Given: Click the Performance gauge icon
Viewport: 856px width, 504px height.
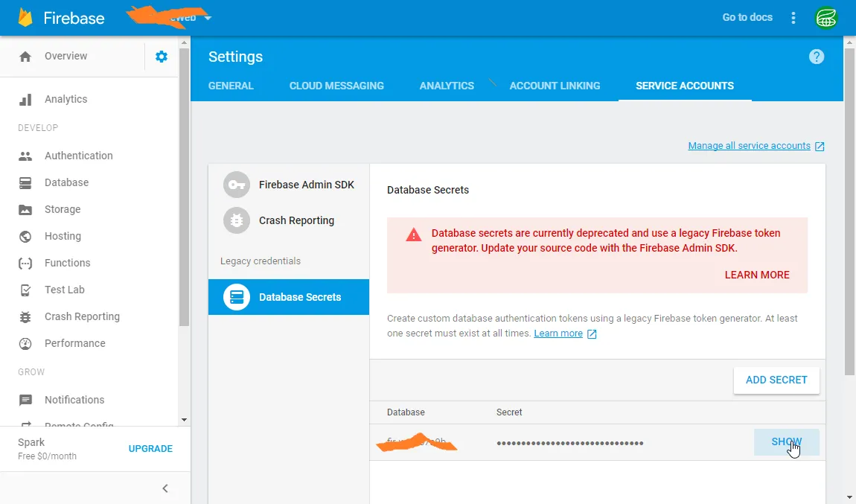Looking at the screenshot, I should pyautogui.click(x=25, y=343).
